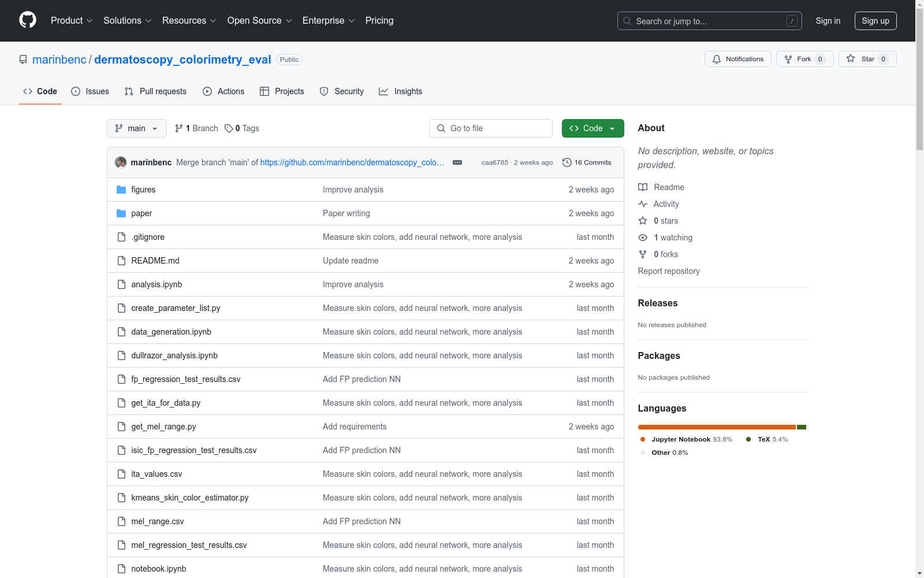Open the commit hash caa6785 link
The height and width of the screenshot is (578, 924).
[x=495, y=162]
